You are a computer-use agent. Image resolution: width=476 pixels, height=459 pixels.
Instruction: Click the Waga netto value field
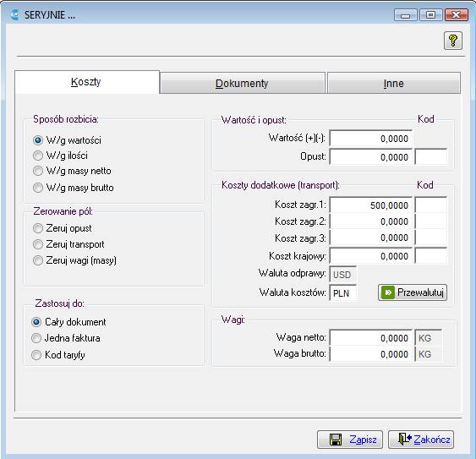[371, 338]
